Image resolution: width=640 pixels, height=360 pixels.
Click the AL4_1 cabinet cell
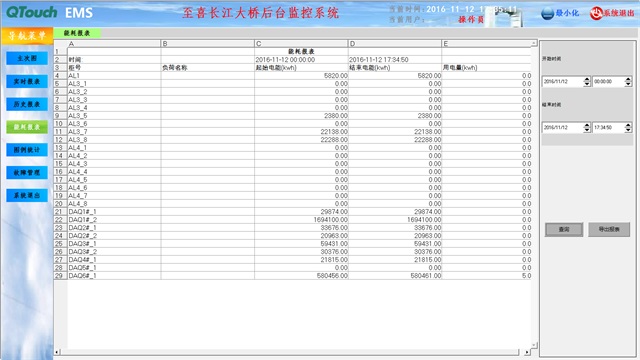point(114,147)
